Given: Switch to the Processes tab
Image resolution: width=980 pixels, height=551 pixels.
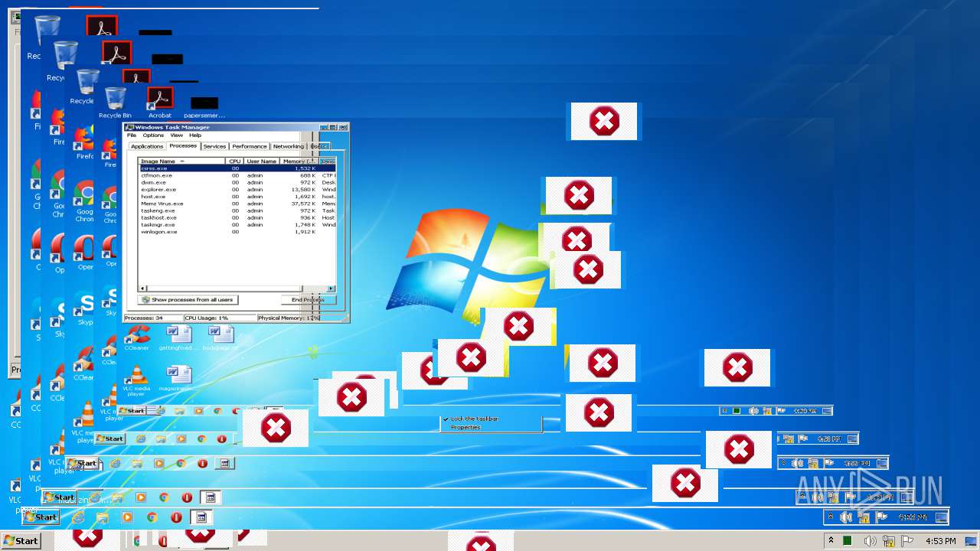Looking at the screenshot, I should [183, 145].
